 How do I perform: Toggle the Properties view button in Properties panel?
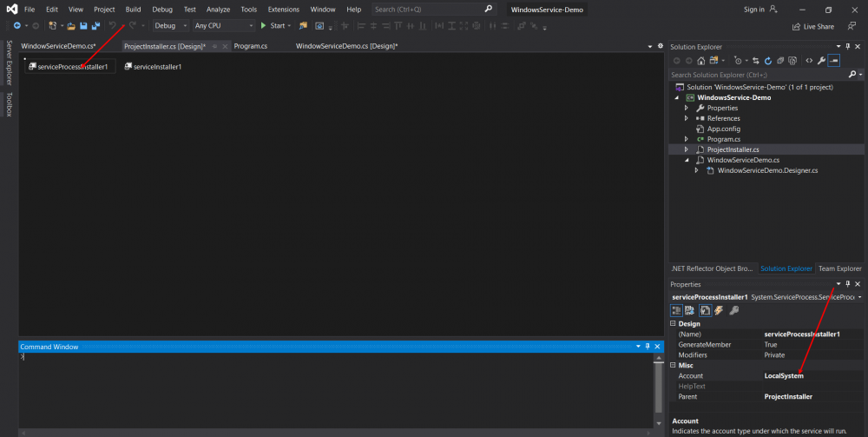(705, 311)
